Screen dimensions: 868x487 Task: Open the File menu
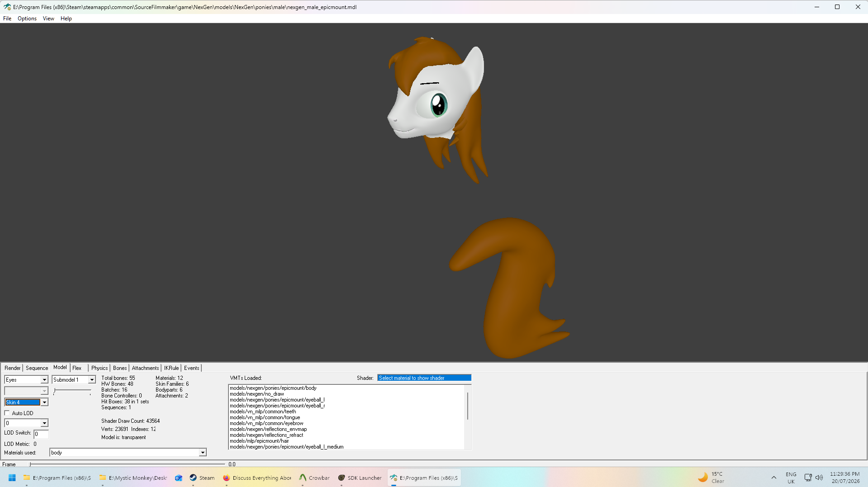7,19
